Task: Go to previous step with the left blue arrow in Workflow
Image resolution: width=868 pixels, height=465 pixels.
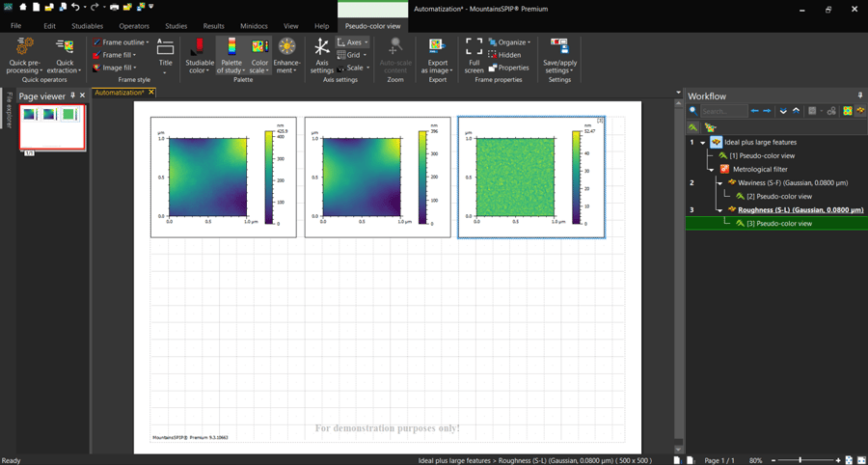Action: pos(754,111)
